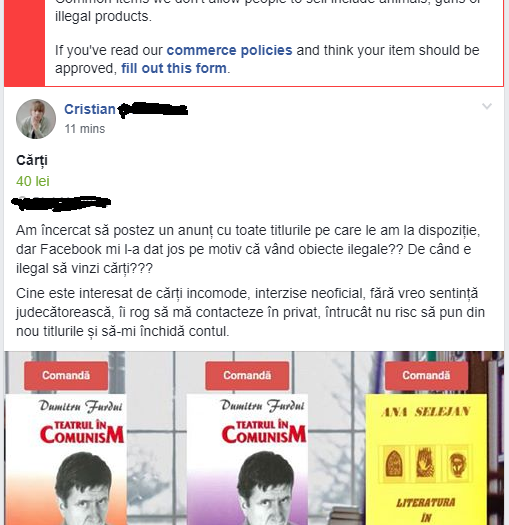Open the post options chevron dropdown
Image resolution: width=509 pixels, height=525 pixels.
point(487,106)
